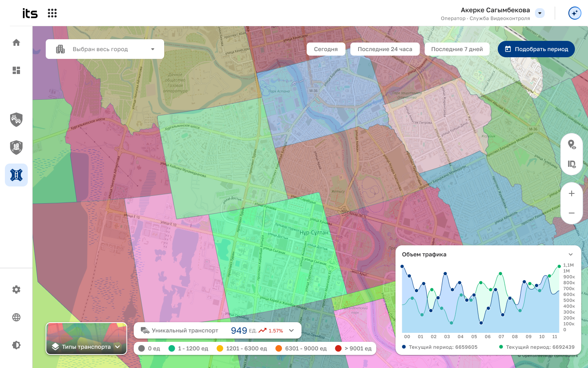Open settings gear in sidebar
588x368 pixels.
16,289
